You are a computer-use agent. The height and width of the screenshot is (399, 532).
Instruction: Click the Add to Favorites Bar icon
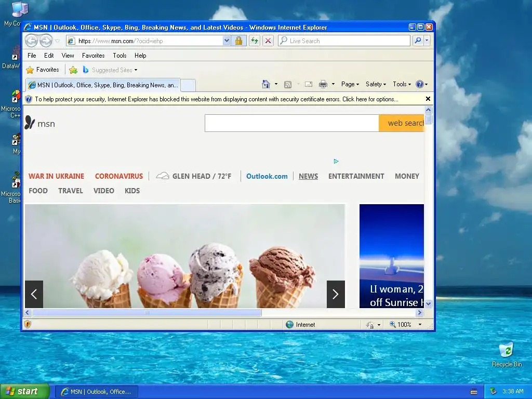click(x=73, y=70)
